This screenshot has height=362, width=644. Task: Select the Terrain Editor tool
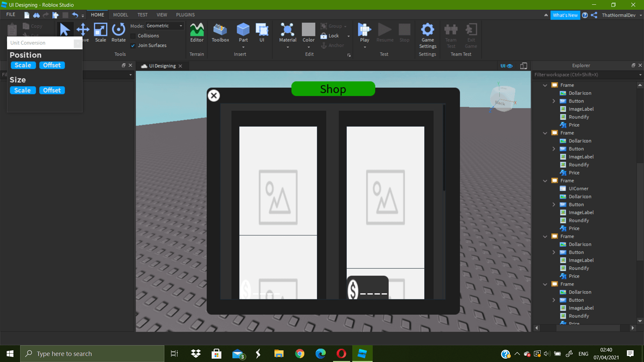196,33
